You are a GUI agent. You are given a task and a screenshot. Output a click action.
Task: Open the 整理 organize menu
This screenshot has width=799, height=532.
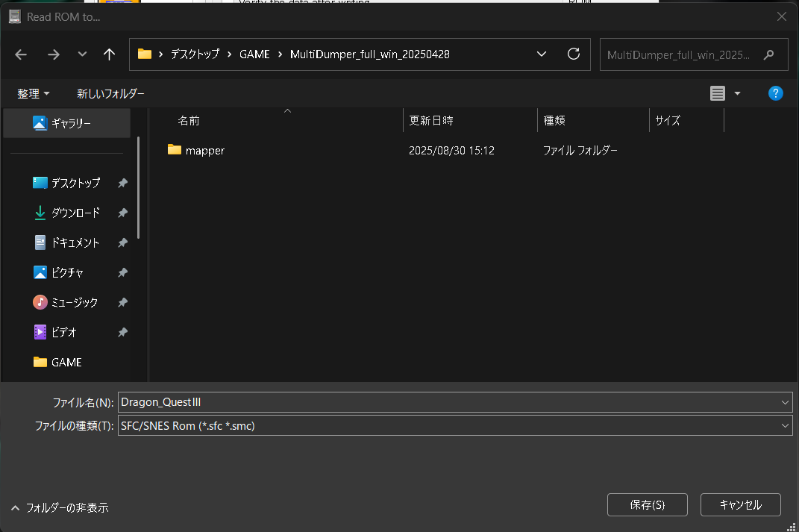34,93
